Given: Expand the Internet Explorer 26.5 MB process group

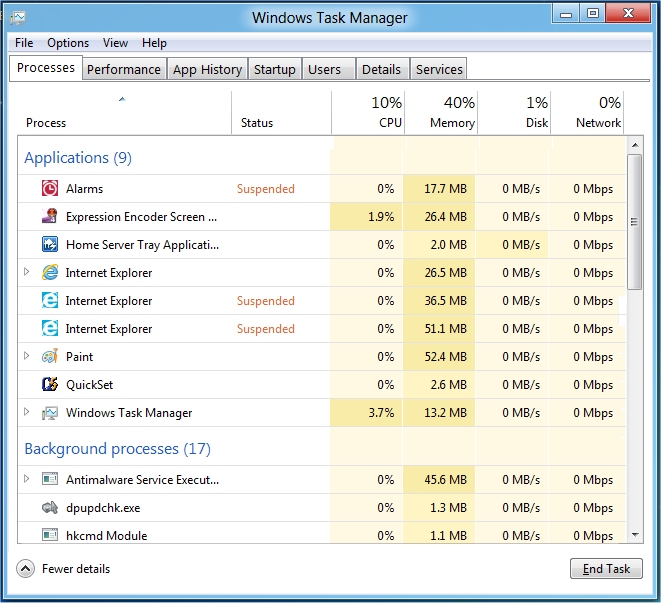Looking at the screenshot, I should point(27,272).
